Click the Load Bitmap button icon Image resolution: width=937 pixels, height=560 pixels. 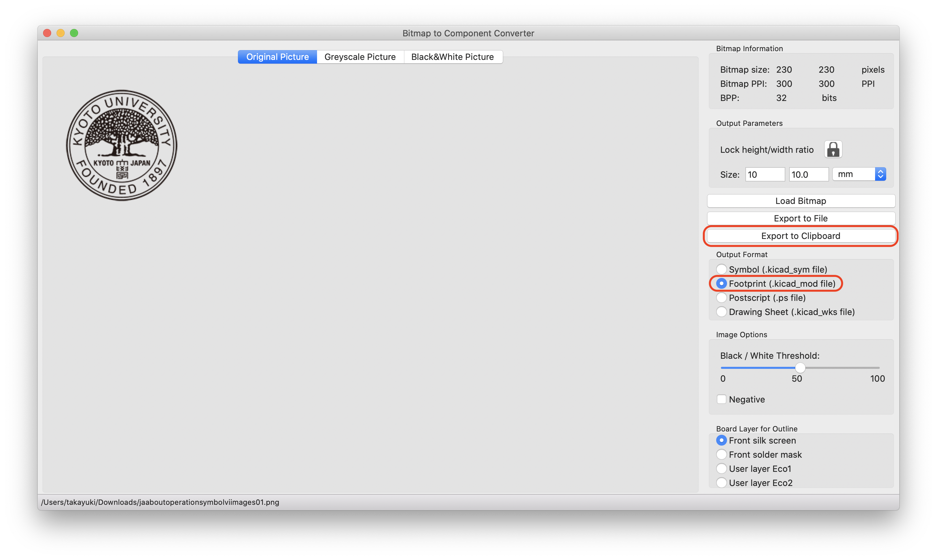pos(800,201)
